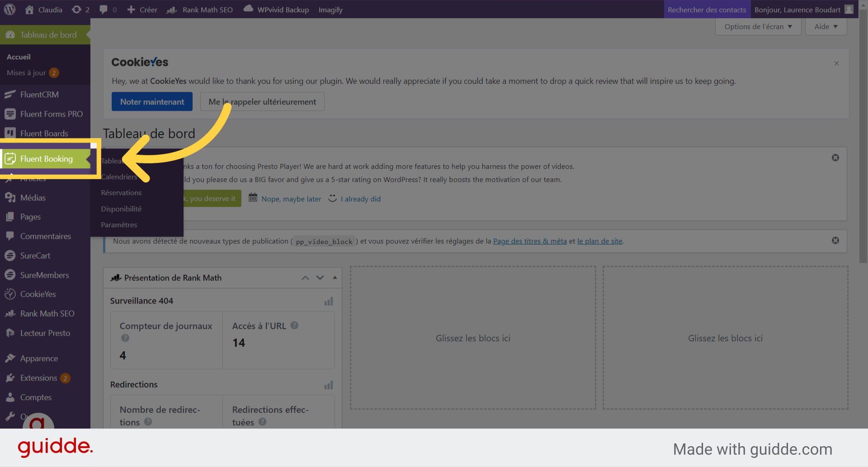Collapse Présentation de Rank Math panel
This screenshot has width=868, height=467.
(x=335, y=278)
